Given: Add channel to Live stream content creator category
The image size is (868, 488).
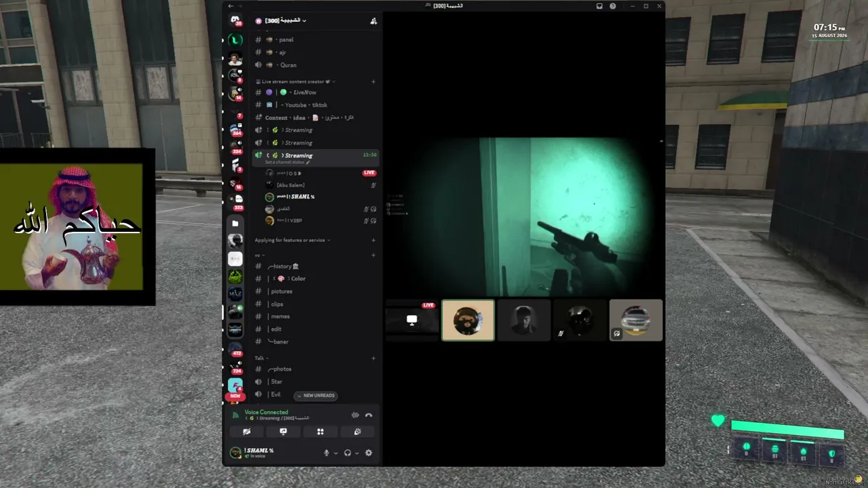Looking at the screenshot, I should (x=374, y=81).
